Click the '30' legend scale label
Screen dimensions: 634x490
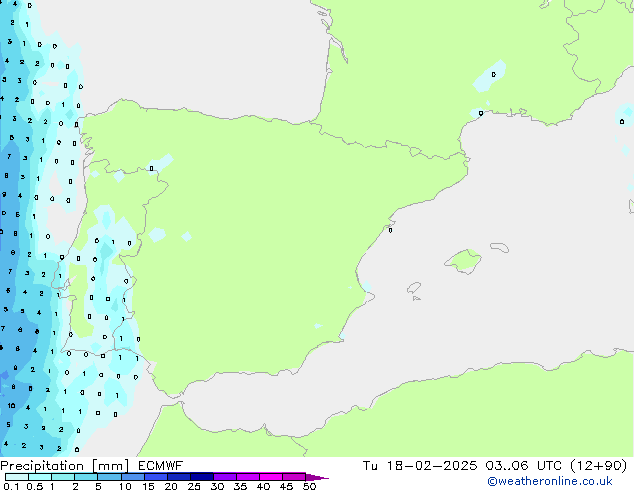click(217, 486)
